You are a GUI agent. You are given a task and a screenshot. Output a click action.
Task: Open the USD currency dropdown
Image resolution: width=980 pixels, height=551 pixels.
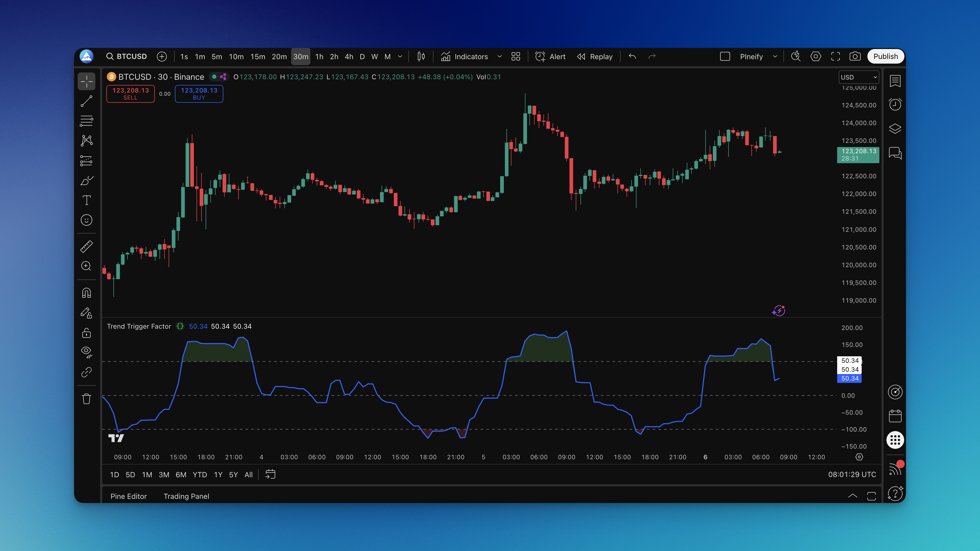(859, 77)
